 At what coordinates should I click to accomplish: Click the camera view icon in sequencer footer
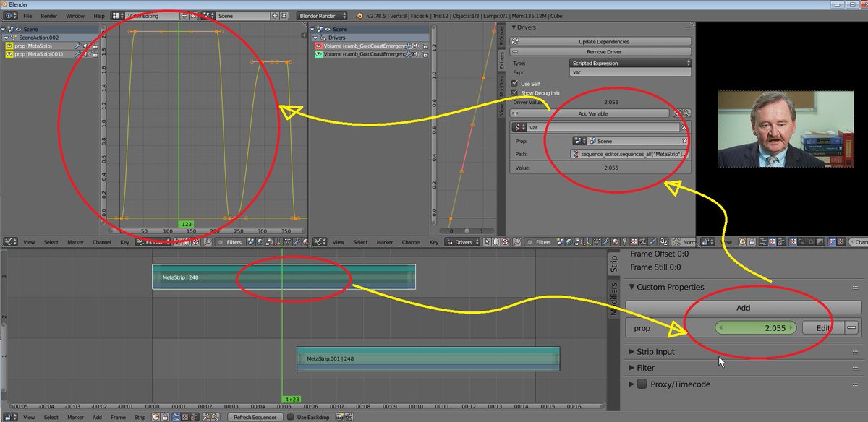pyautogui.click(x=340, y=416)
